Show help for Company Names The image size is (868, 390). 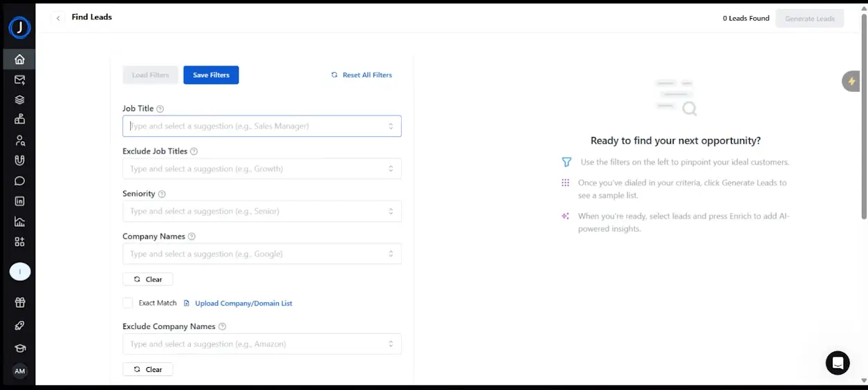click(192, 236)
